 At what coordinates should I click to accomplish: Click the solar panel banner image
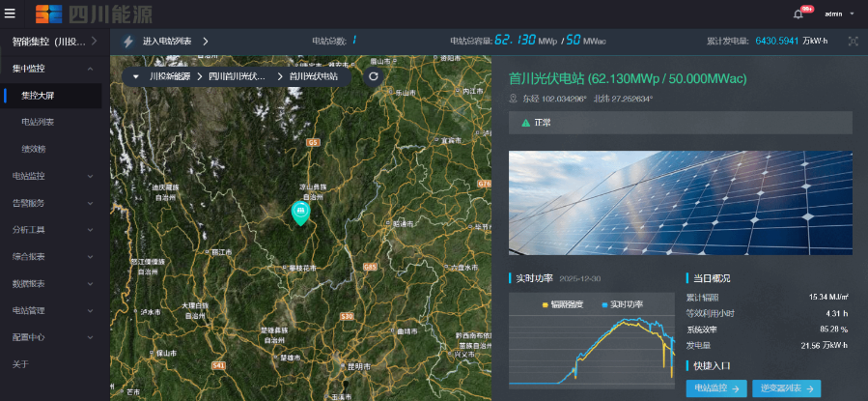pyautogui.click(x=681, y=201)
